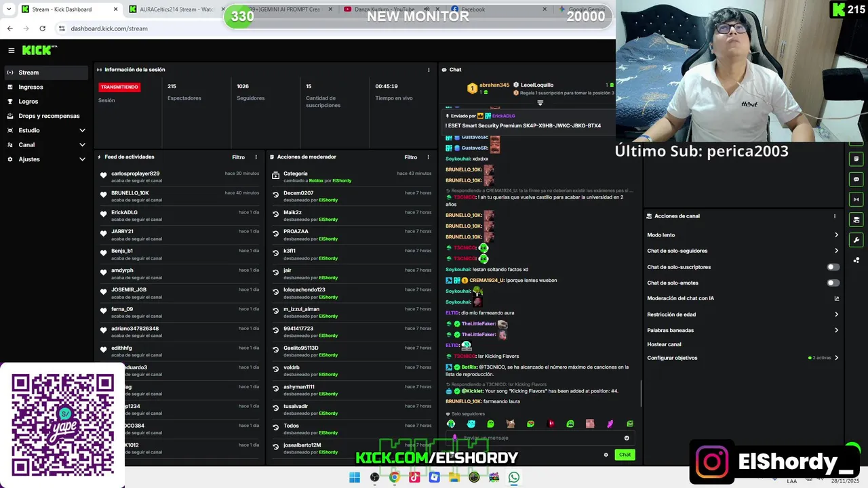Open Windows Start menu
This screenshot has width=868, height=488.
point(355,477)
